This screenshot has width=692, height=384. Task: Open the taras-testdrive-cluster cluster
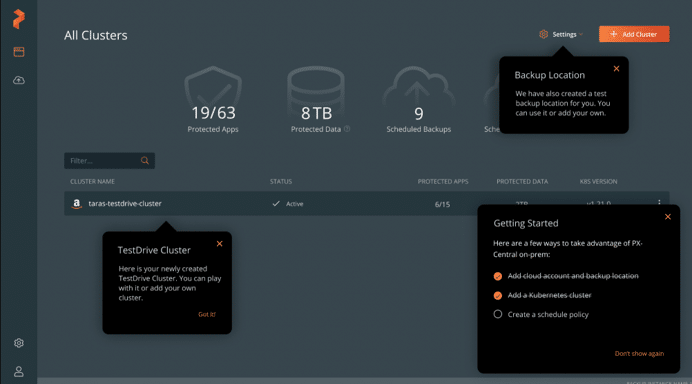click(125, 203)
